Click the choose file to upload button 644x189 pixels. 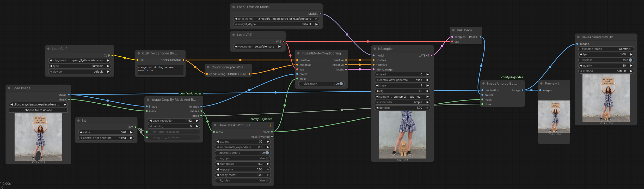[38, 110]
